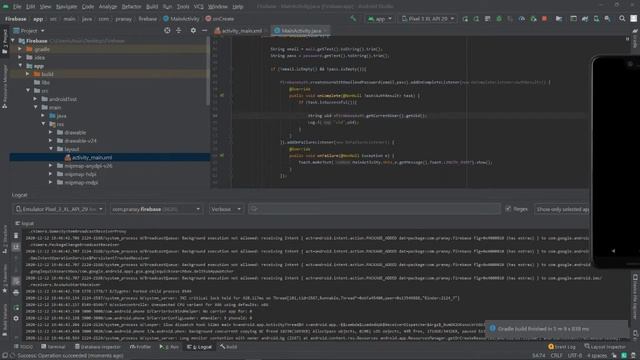
Task: Collapse the layout folder
Action: pos(51,149)
